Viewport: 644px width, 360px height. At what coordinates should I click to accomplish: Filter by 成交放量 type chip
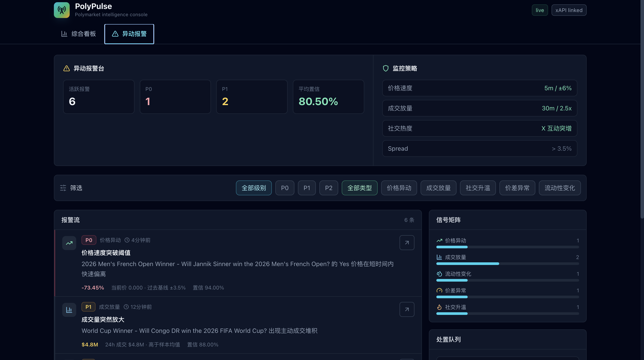(x=439, y=188)
